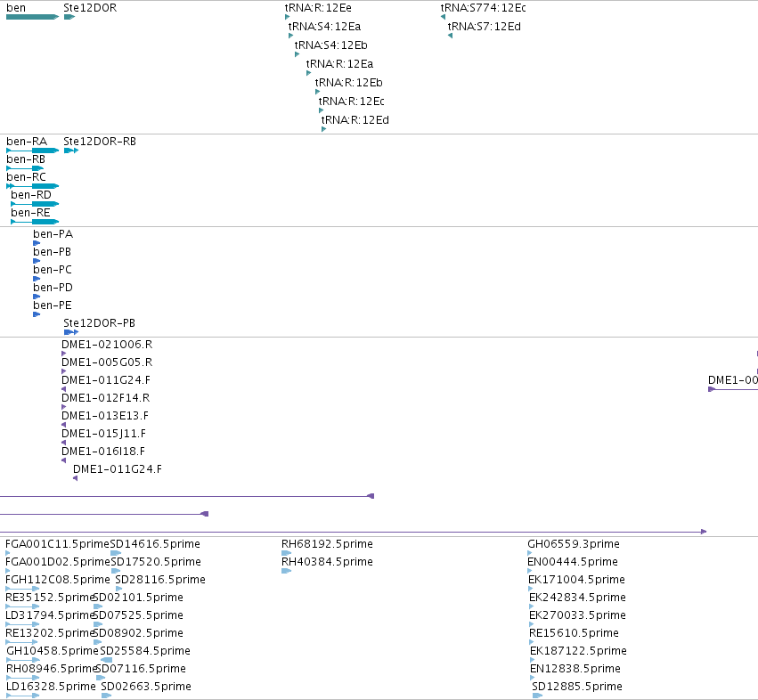The image size is (758, 700).
Task: Click the tRNA:S774:12Ec gene label
Action: click(483, 8)
